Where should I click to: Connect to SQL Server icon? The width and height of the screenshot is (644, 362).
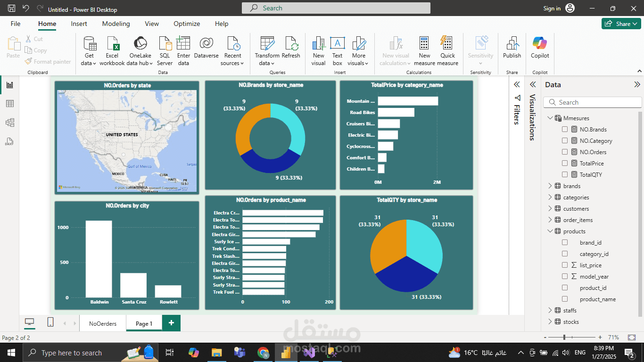[x=165, y=43]
